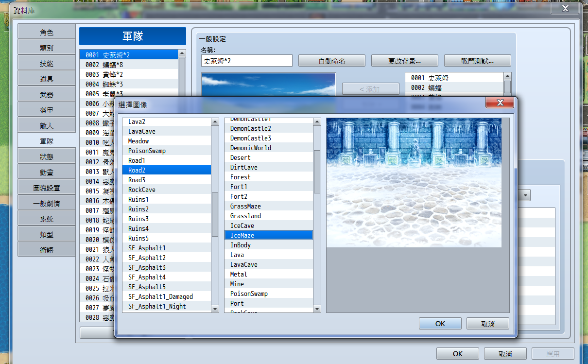This screenshot has height=364, width=588.
Task: Click the down arrow of the Road2 list scrollbar
Action: 215,309
